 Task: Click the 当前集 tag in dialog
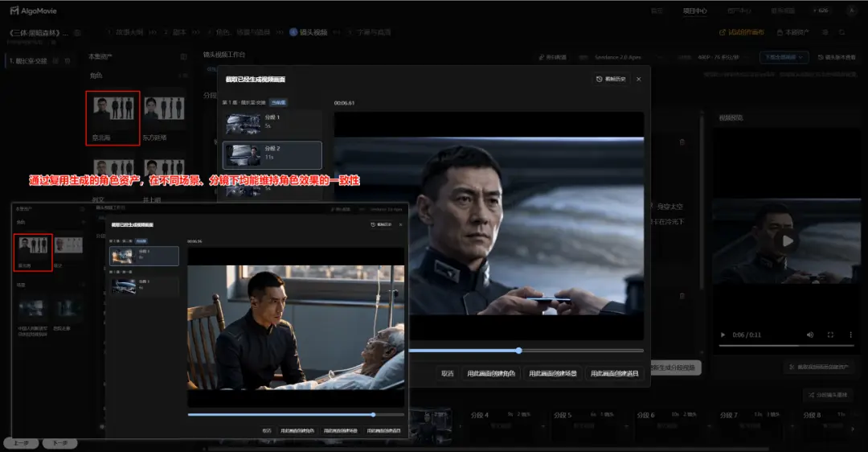278,102
